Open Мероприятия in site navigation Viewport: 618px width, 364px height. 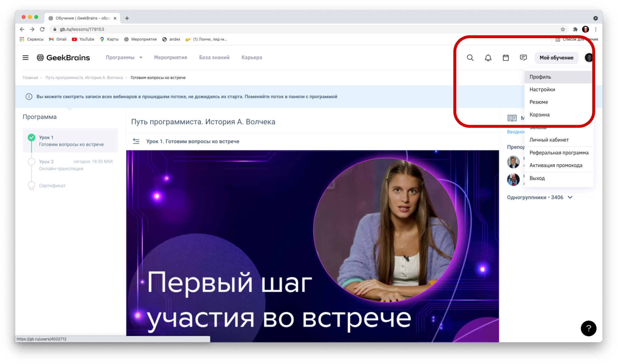170,57
